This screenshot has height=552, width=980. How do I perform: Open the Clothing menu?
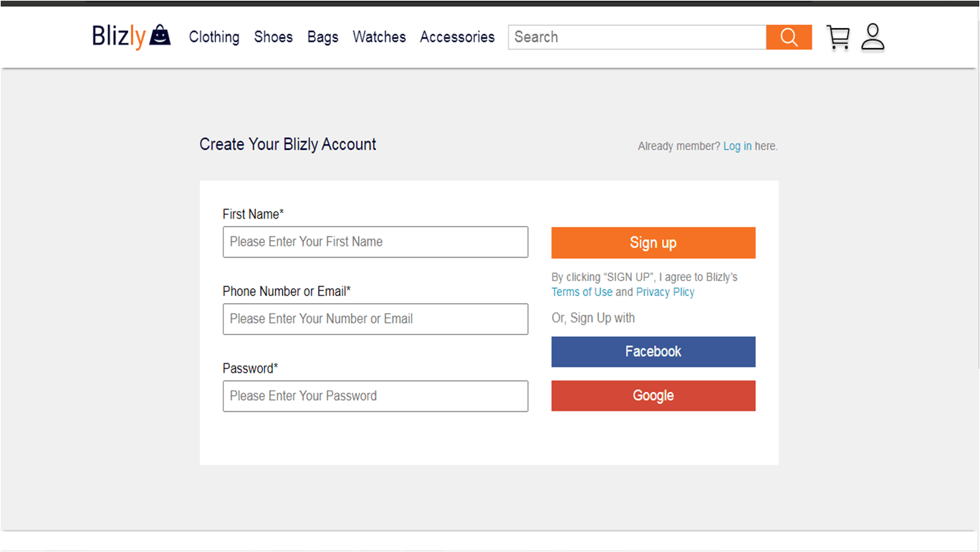(214, 37)
